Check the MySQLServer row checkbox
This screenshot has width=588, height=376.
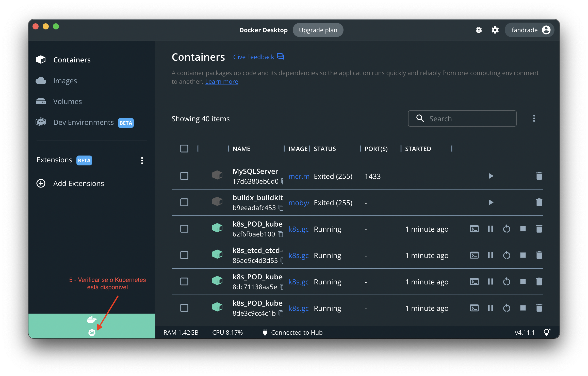point(184,176)
